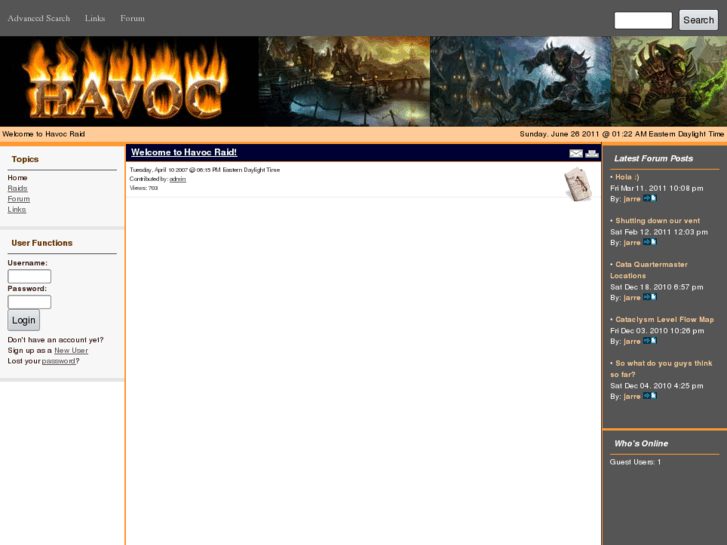Click the scroll article topic icon
The width and height of the screenshot is (727, 545).
click(578, 185)
